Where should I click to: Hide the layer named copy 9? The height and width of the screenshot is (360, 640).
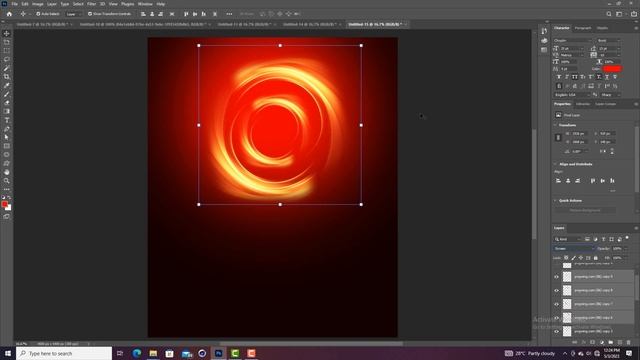click(556, 277)
